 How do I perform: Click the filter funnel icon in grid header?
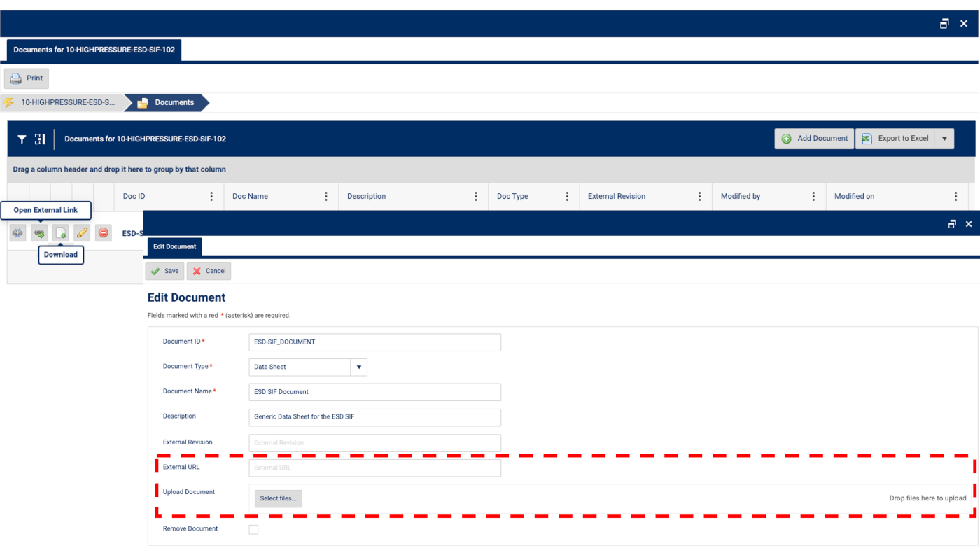[22, 139]
